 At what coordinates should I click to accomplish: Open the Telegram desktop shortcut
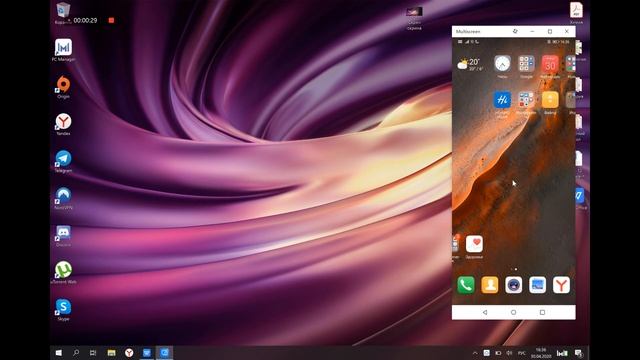pyautogui.click(x=63, y=161)
